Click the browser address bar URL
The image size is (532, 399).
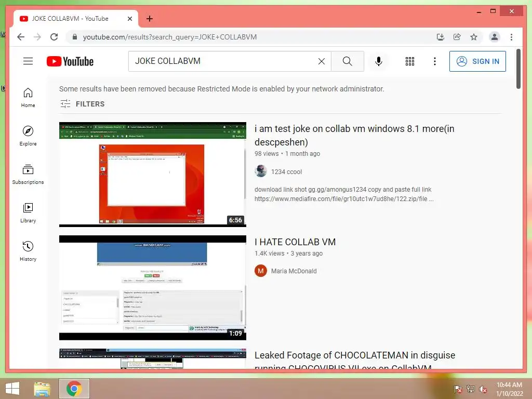pyautogui.click(x=170, y=37)
